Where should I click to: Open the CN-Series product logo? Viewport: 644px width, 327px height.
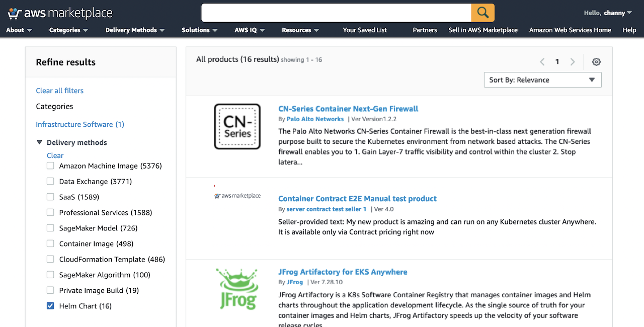[237, 127]
